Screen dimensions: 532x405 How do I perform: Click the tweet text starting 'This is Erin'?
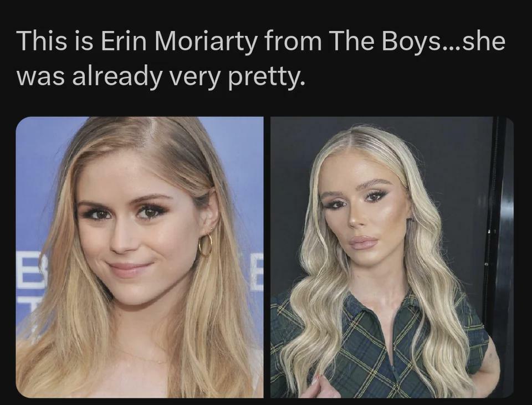tap(261, 59)
